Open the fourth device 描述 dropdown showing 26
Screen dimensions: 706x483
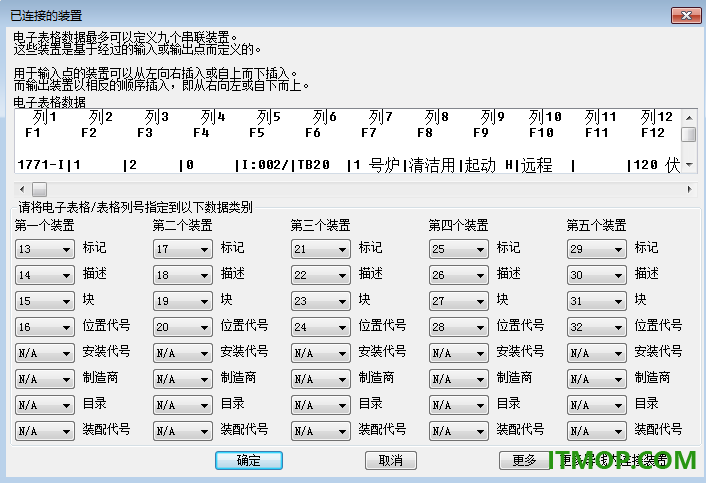click(459, 275)
